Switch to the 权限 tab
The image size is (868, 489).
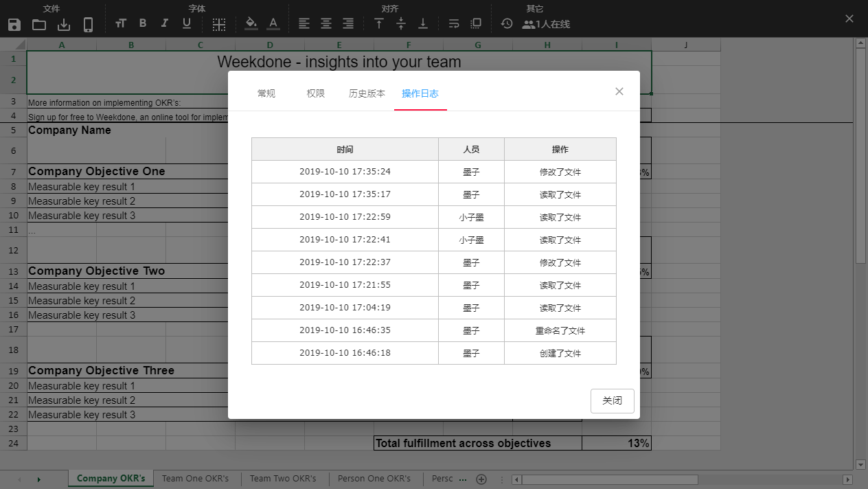tap(316, 93)
